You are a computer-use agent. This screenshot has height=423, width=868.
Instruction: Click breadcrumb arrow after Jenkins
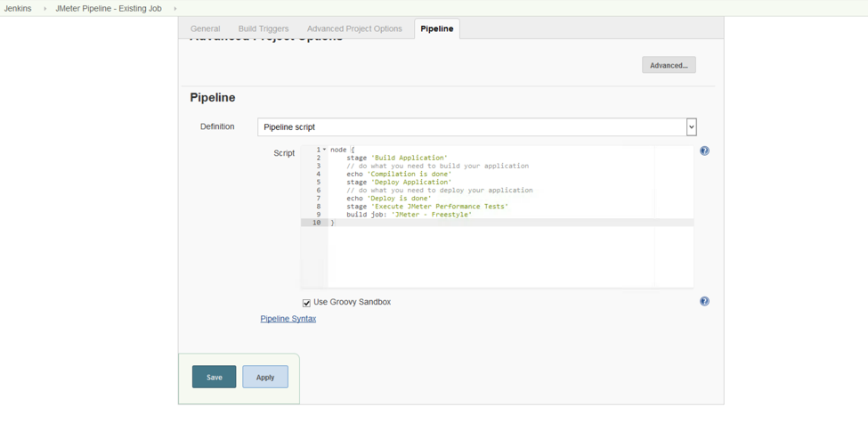click(45, 9)
